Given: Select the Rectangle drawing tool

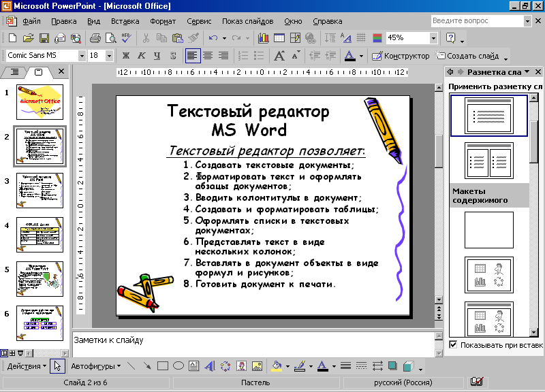Looking at the screenshot, I should point(163,366).
